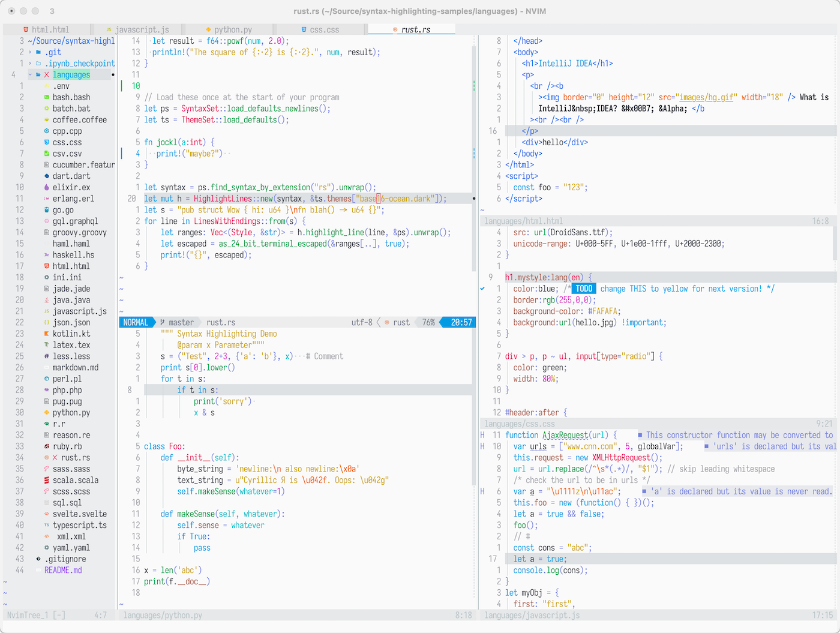
Task: Open groovy.groovy in the file tree
Action: (x=79, y=233)
